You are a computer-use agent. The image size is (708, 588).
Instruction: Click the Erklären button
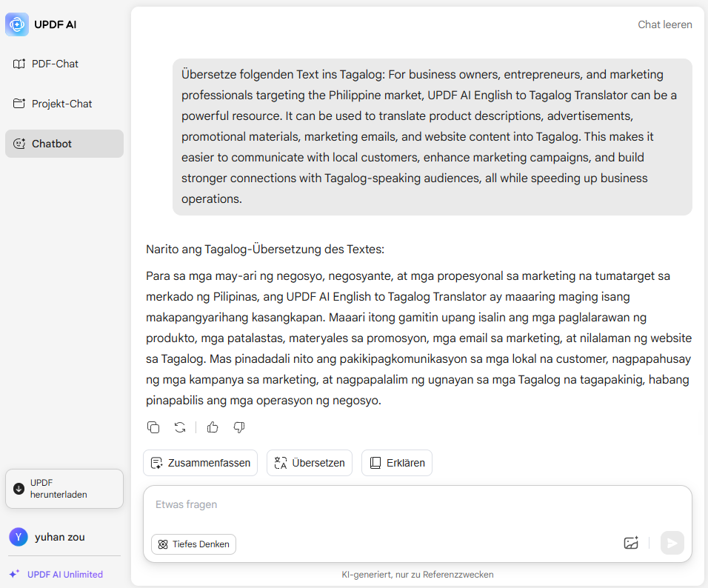397,463
